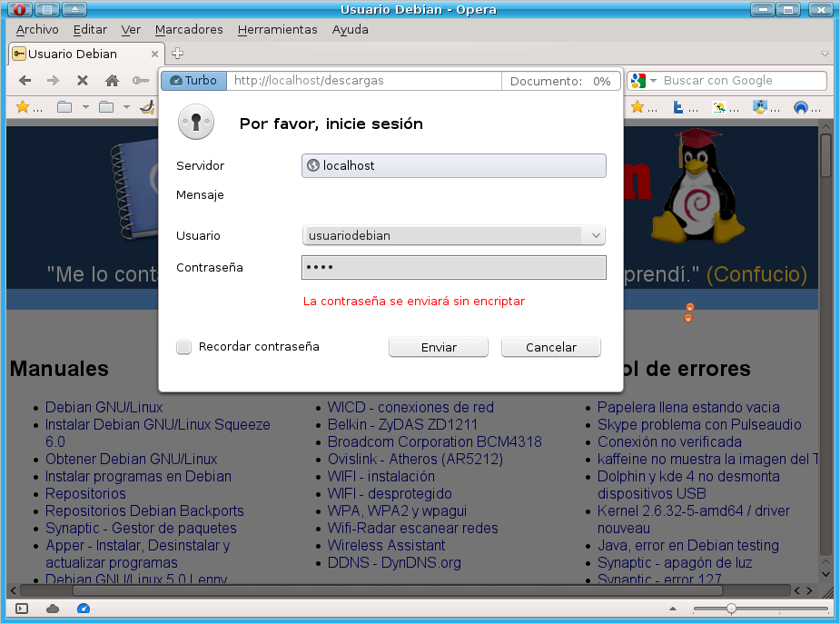
Task: Open the password wand key icon
Action: point(141,80)
